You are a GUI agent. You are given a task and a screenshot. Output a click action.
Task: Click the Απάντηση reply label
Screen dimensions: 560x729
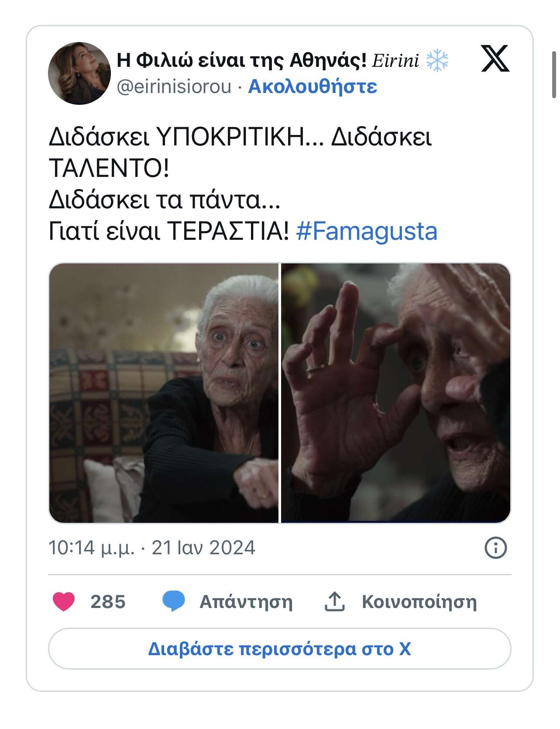pos(246,602)
